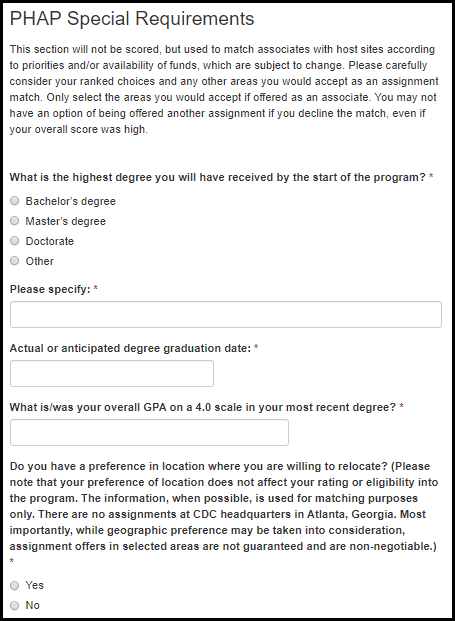Click the relocation preference question text
The height and width of the screenshot is (621, 455).
click(x=224, y=506)
